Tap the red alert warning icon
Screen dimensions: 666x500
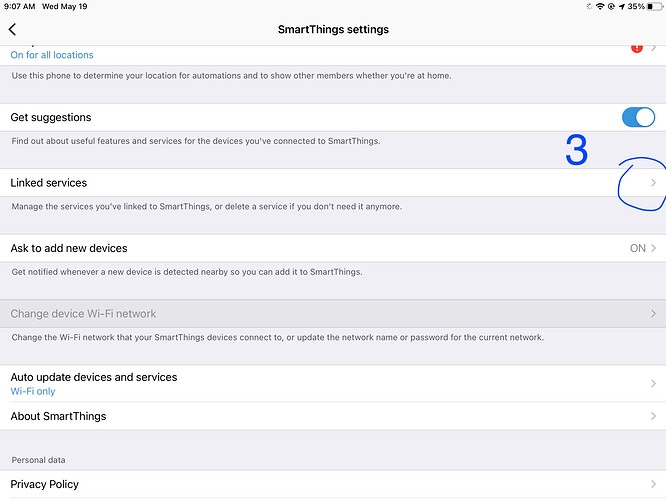(x=636, y=48)
